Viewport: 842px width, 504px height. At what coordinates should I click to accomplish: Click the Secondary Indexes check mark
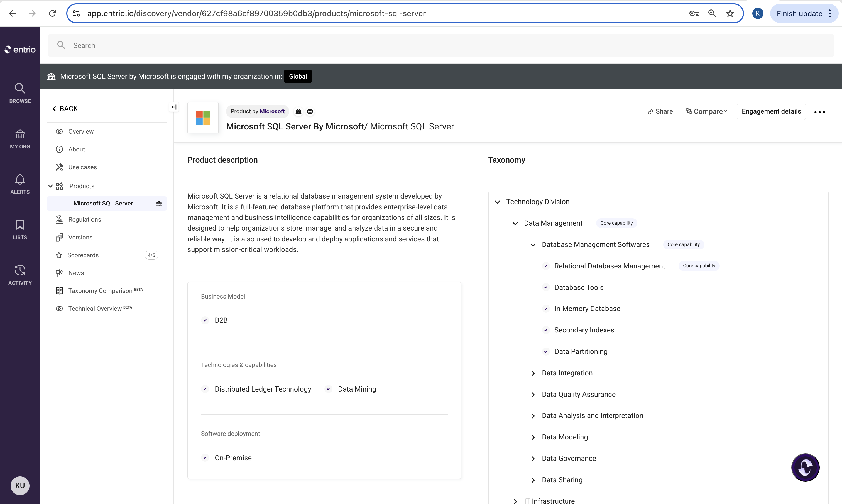[x=546, y=330]
